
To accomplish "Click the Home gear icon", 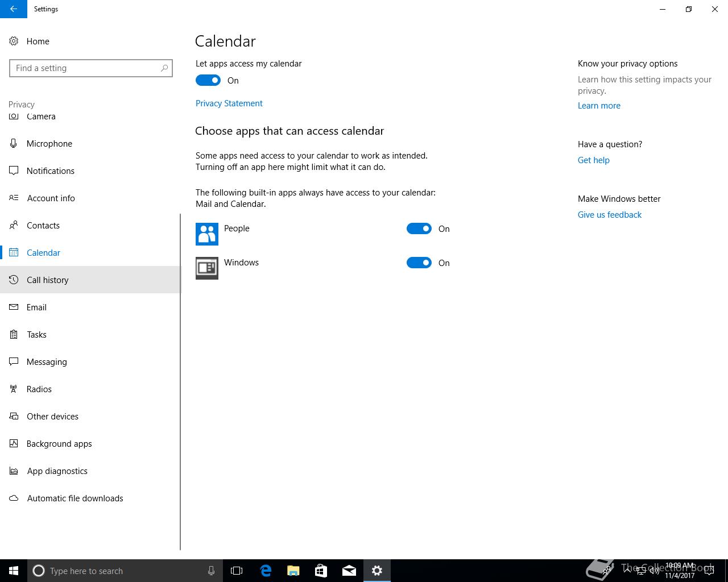I will pos(14,41).
